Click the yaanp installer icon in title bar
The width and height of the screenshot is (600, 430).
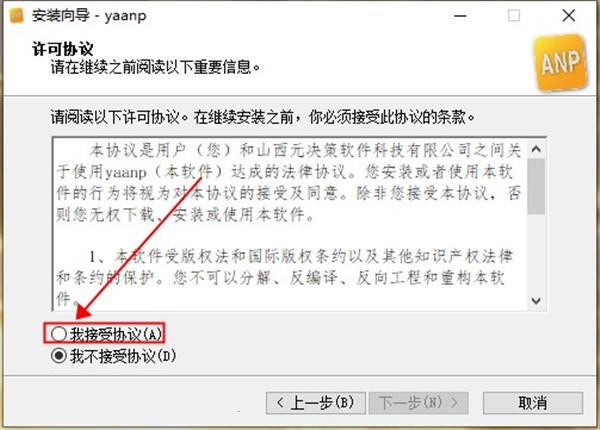[x=16, y=16]
